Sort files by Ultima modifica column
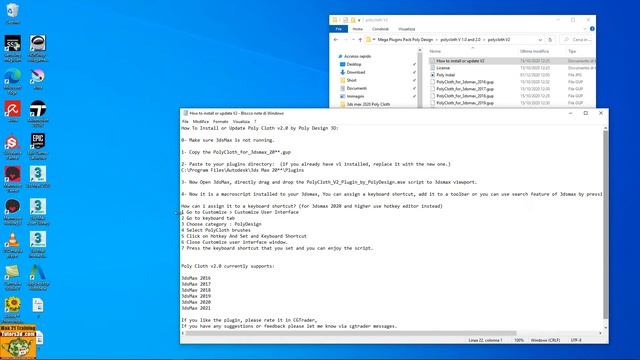This screenshot has width=640, height=360. point(534,51)
